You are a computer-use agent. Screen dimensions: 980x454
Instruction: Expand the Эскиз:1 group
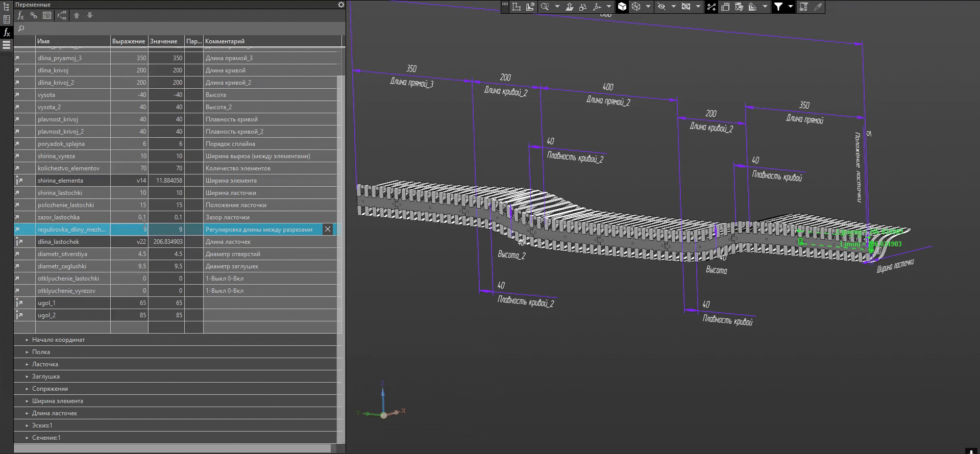(27, 425)
